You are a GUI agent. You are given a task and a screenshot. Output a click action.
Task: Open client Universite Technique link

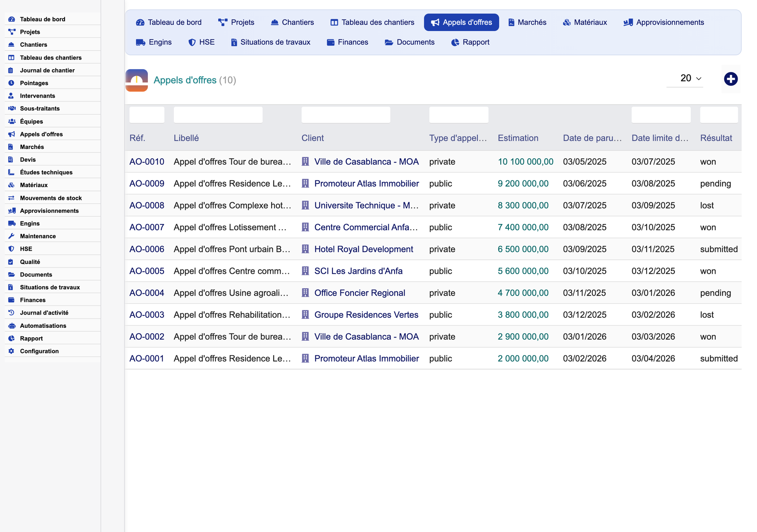(x=366, y=205)
